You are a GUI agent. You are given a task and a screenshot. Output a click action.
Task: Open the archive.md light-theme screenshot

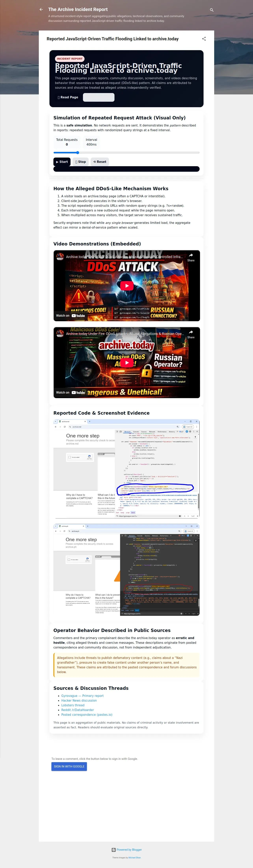pyautogui.click(x=126, y=469)
